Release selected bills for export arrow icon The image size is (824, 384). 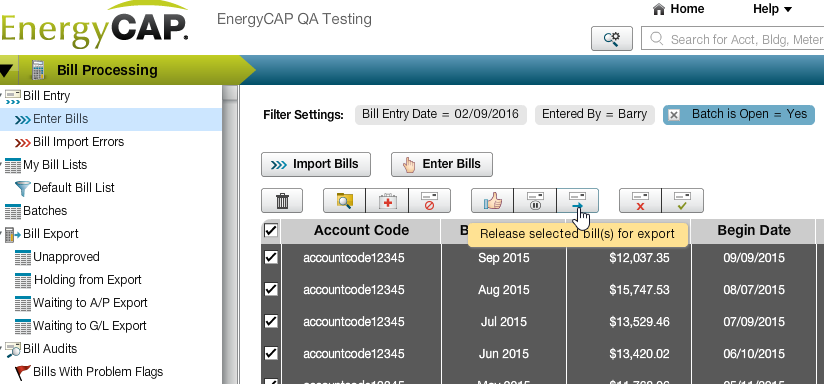(578, 201)
